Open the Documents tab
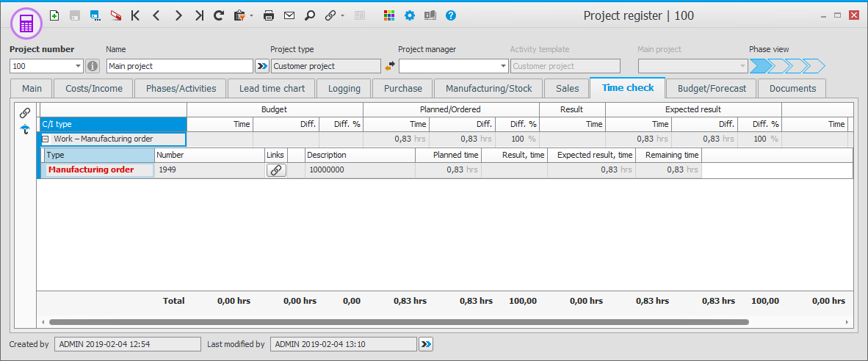 (x=792, y=89)
